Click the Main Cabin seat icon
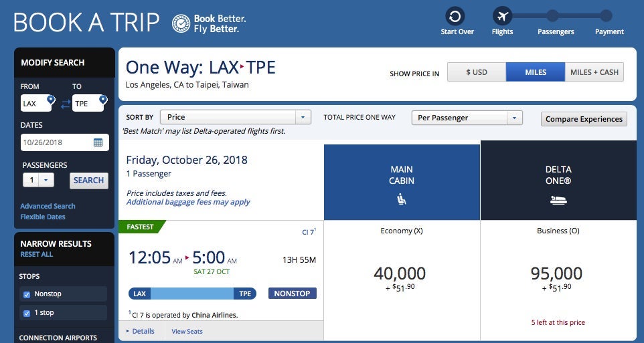 [x=402, y=199]
